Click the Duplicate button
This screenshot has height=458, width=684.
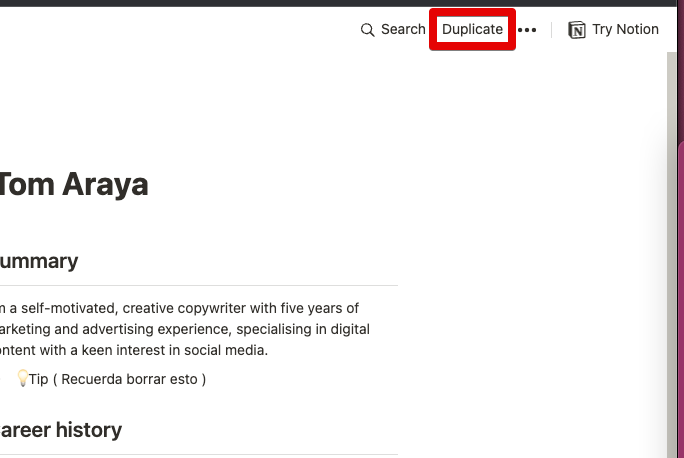click(472, 29)
